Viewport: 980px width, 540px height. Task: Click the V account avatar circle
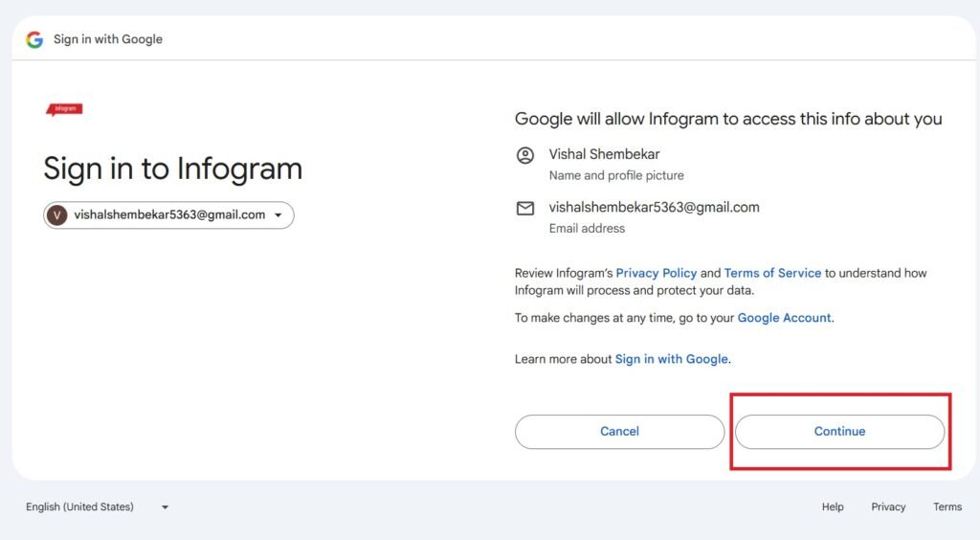click(x=56, y=215)
